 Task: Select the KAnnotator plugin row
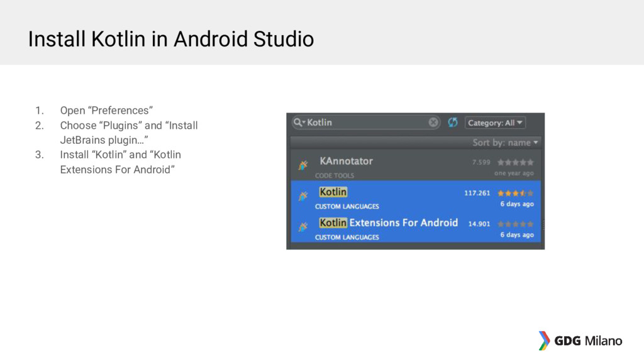point(416,165)
